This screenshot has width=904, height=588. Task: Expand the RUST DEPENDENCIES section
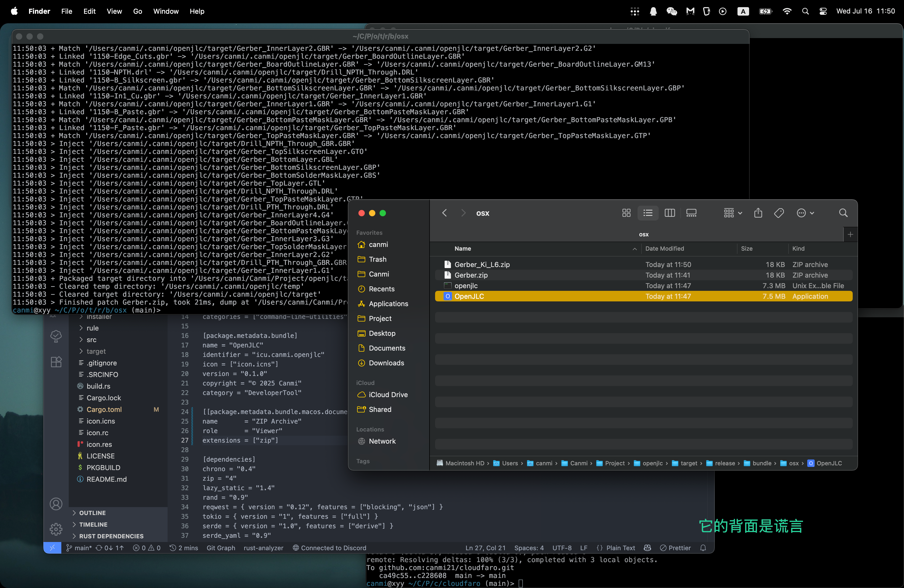tap(111, 536)
